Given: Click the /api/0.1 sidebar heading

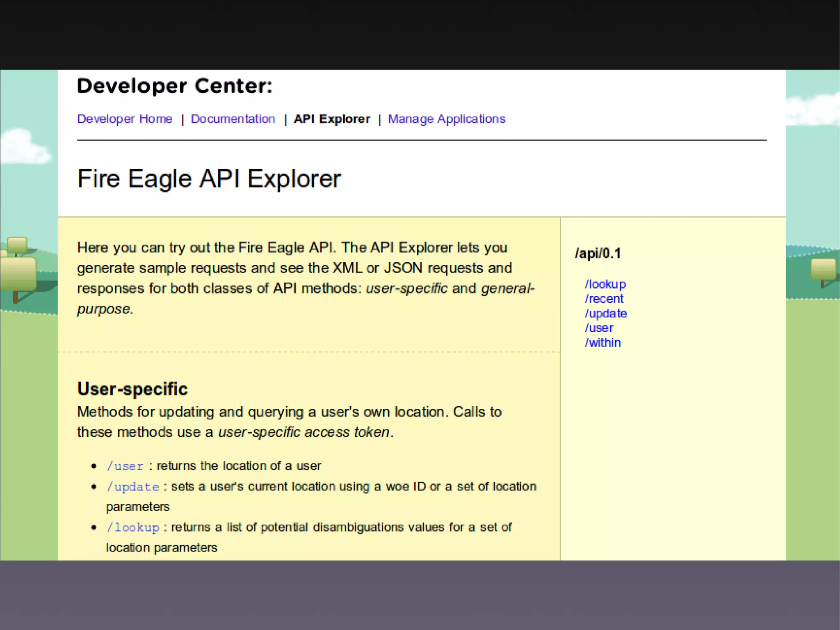Looking at the screenshot, I should coord(598,253).
